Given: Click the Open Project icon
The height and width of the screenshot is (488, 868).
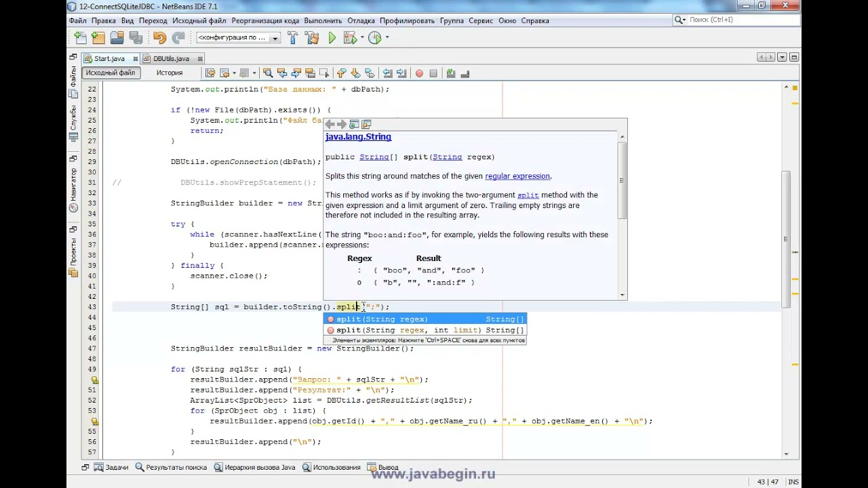Looking at the screenshot, I should tap(117, 38).
